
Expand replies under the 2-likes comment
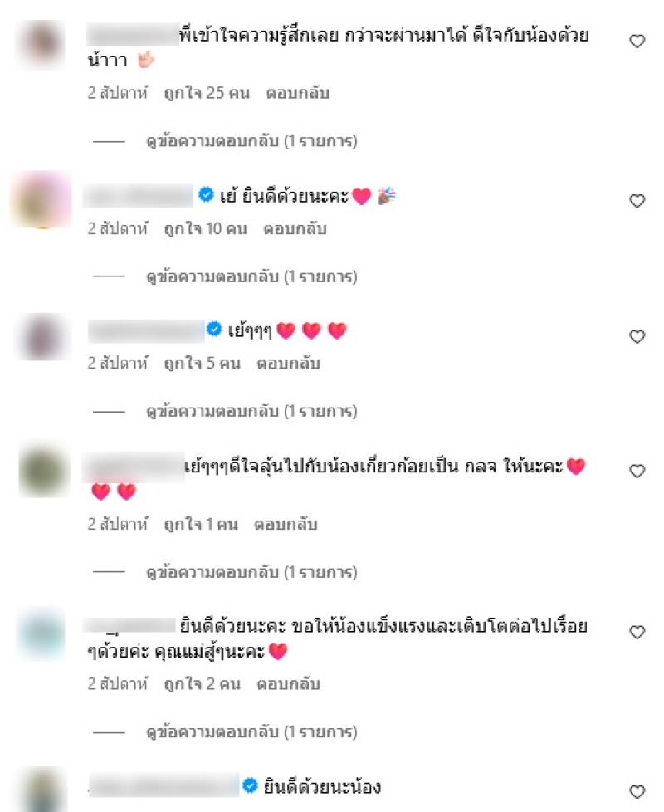tap(251, 731)
